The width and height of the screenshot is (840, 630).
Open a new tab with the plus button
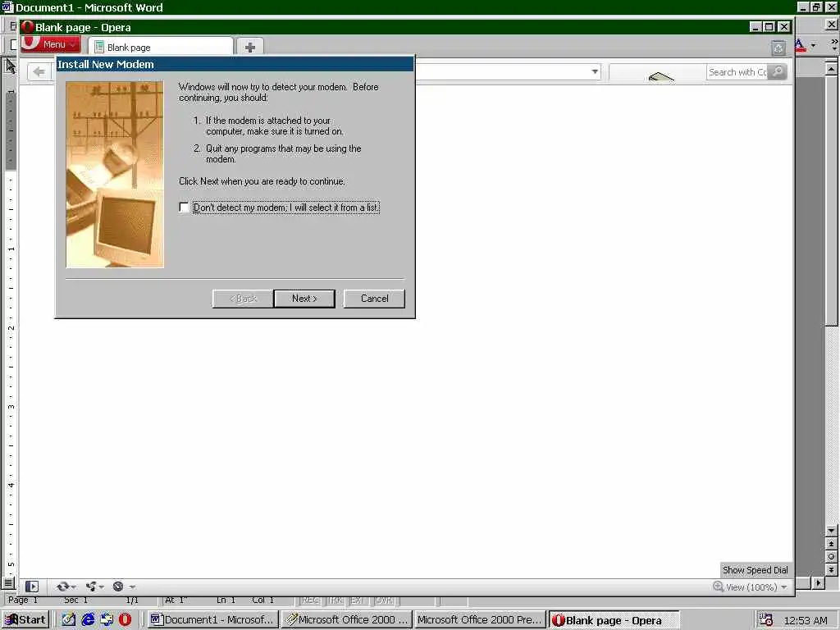[249, 47]
